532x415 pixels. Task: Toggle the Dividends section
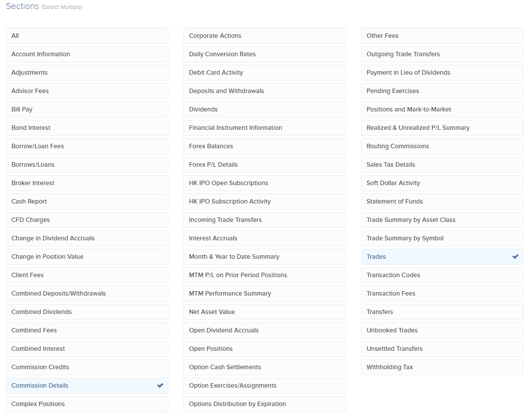[x=265, y=109]
